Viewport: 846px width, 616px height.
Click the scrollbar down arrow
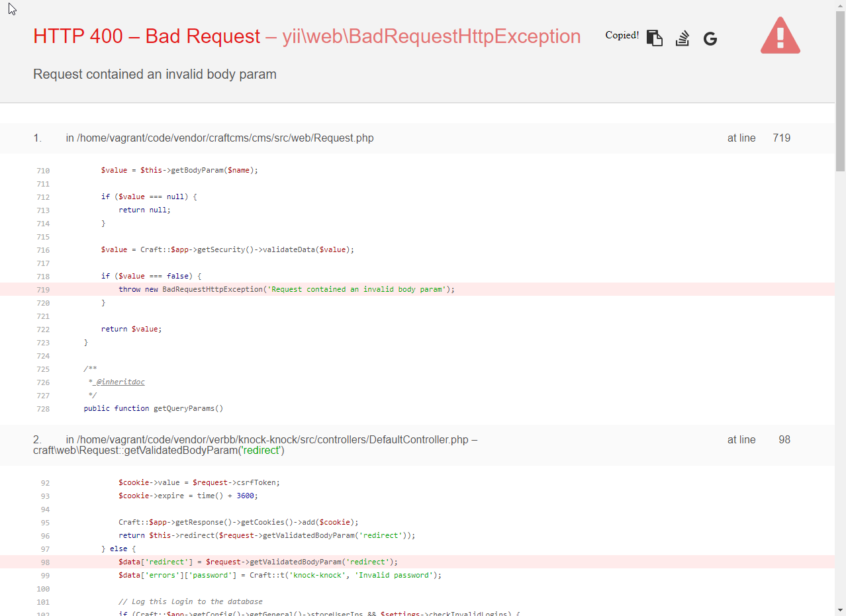[x=840, y=610]
